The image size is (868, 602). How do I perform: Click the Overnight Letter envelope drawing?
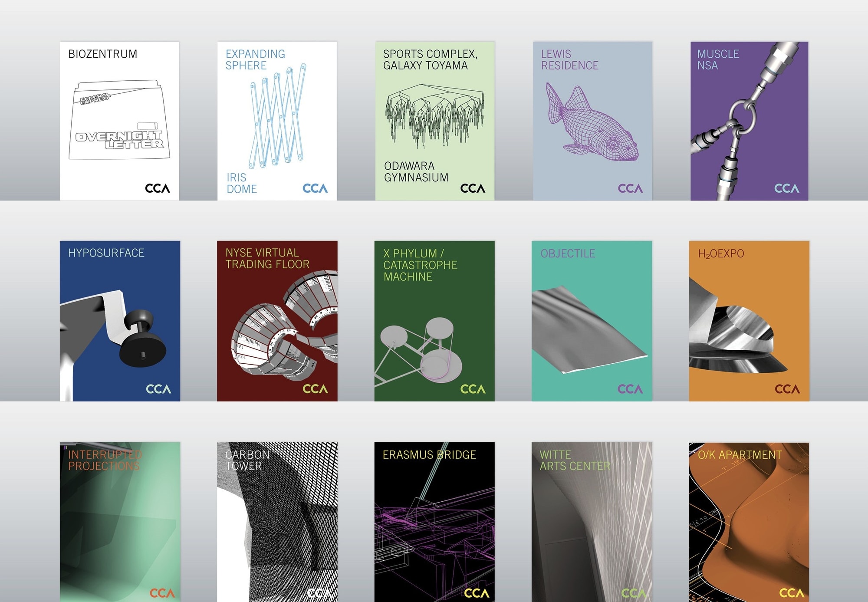coord(119,120)
